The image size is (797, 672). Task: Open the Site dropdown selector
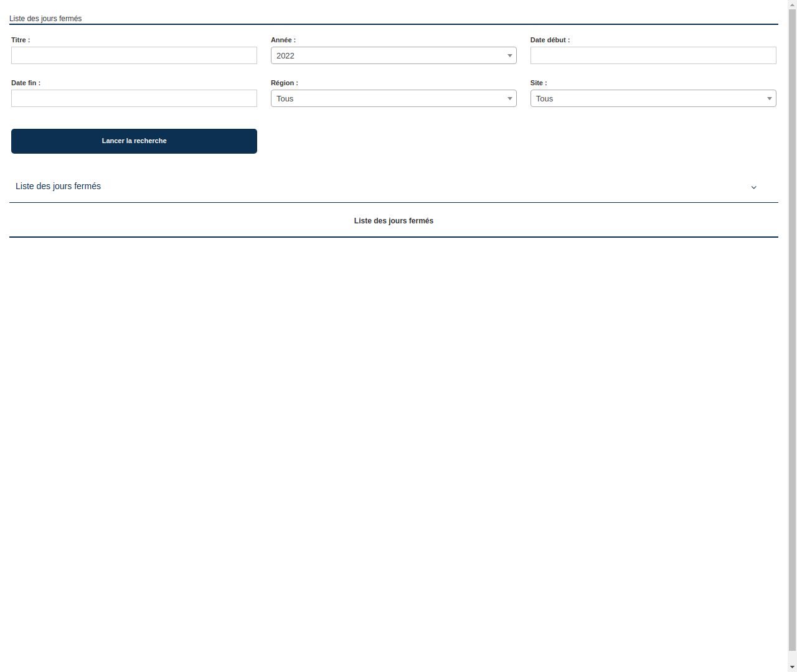pos(653,98)
